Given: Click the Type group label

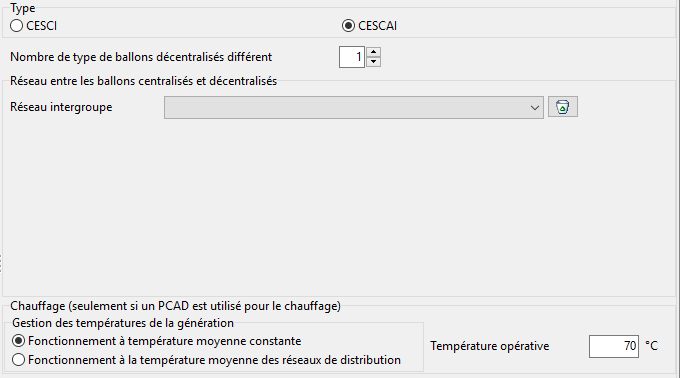Looking at the screenshot, I should [23, 8].
